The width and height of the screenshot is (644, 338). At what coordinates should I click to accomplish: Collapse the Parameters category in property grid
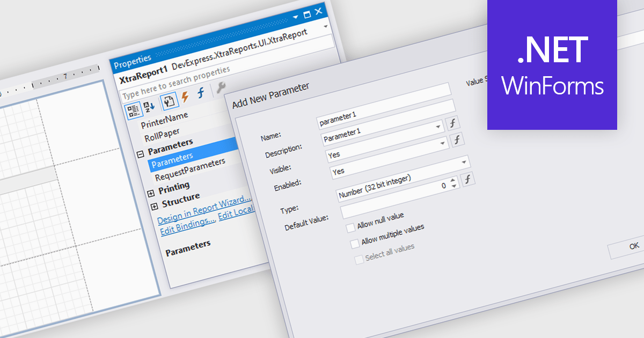click(x=141, y=153)
